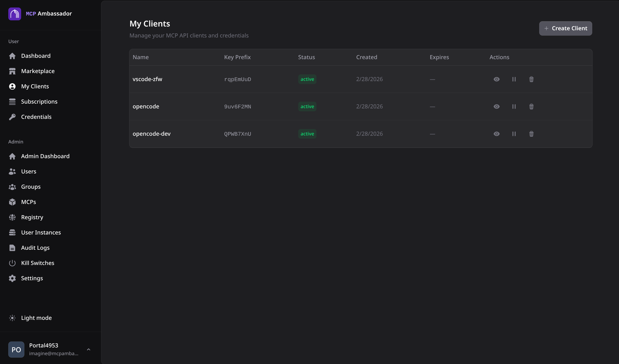
Task: Show vscode-zfw client details with eye icon
Action: pos(496,79)
